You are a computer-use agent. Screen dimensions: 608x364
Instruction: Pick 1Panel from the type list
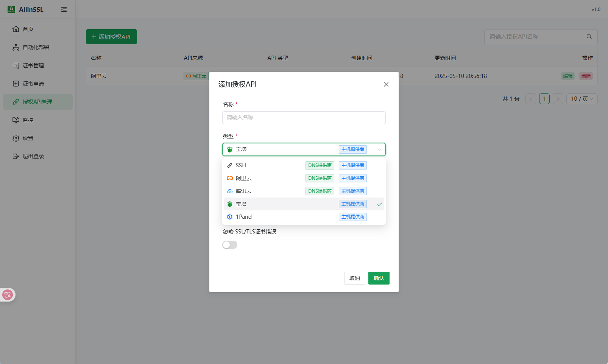[x=304, y=217]
